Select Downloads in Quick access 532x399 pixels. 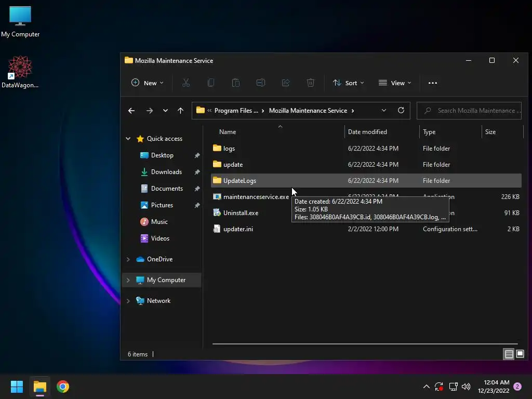click(166, 171)
